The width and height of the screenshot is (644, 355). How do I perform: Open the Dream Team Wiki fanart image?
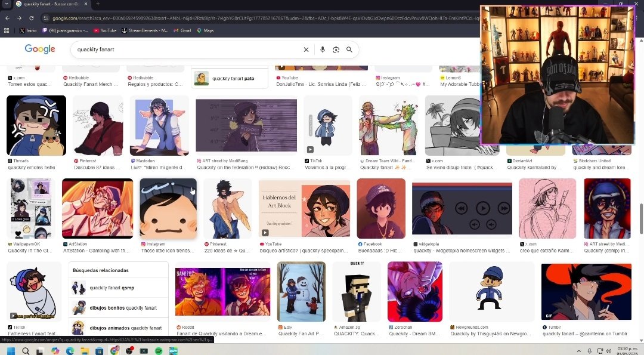(389, 125)
